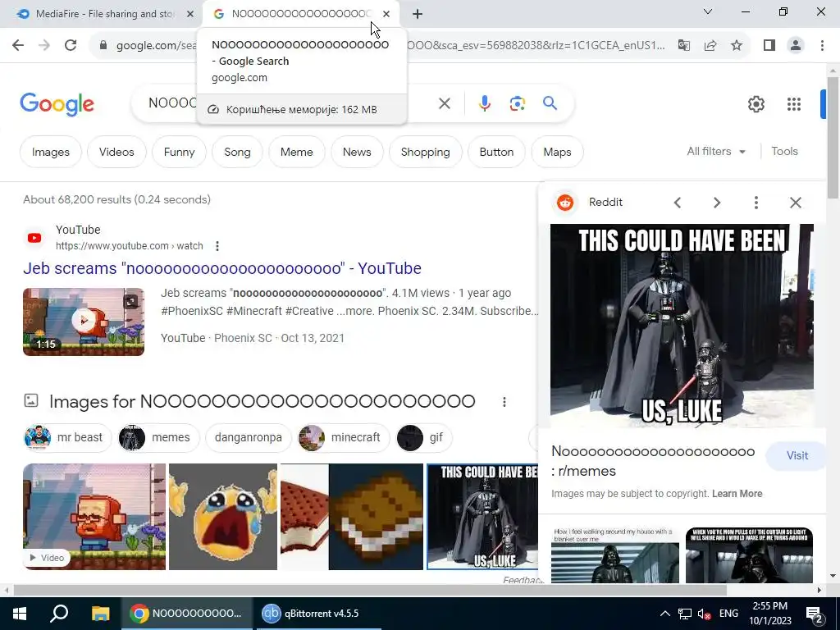
Task: Open the translate page icon in the address bar
Action: [x=683, y=46]
